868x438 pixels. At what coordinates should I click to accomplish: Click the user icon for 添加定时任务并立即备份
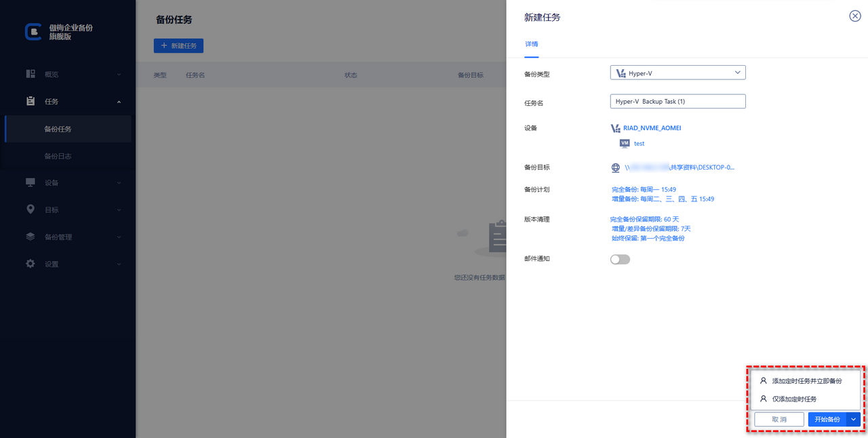(x=764, y=381)
